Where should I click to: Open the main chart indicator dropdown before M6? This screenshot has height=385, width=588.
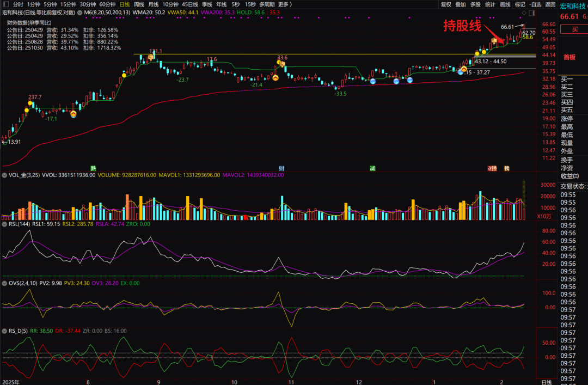point(80,13)
